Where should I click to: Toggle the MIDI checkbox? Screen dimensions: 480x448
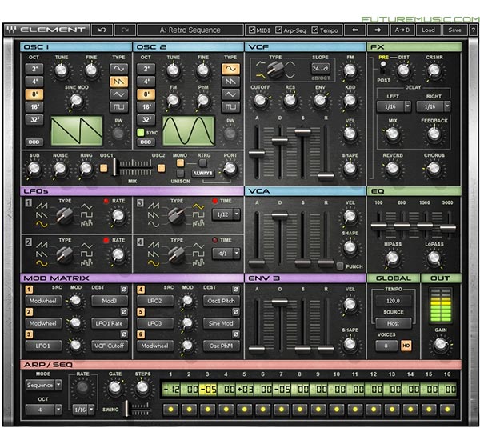252,30
